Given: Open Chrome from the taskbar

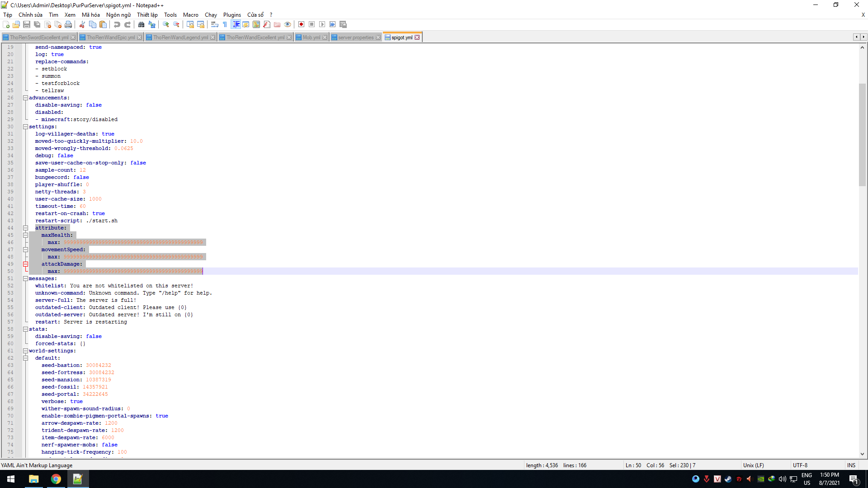Looking at the screenshot, I should [56, 479].
